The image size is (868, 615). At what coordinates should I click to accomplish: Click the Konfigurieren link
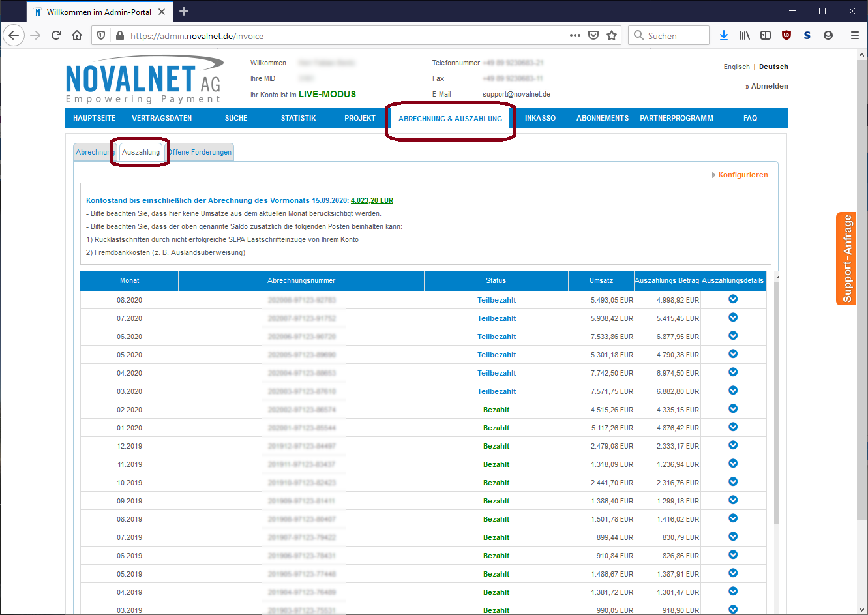tap(743, 175)
